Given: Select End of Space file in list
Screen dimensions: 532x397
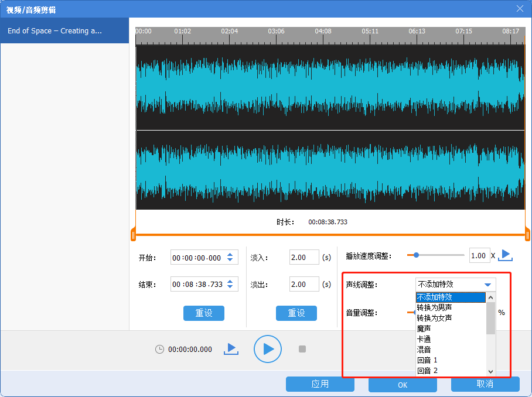Looking at the screenshot, I should tap(64, 31).
